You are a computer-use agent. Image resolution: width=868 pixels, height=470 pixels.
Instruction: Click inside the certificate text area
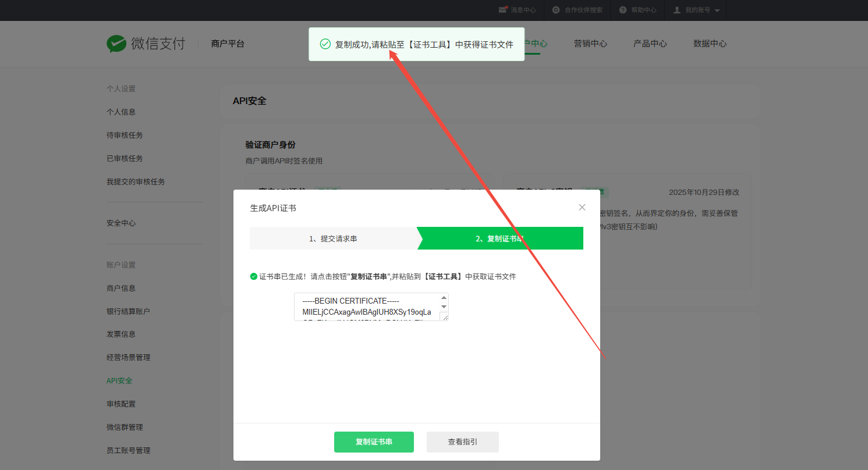pos(367,307)
